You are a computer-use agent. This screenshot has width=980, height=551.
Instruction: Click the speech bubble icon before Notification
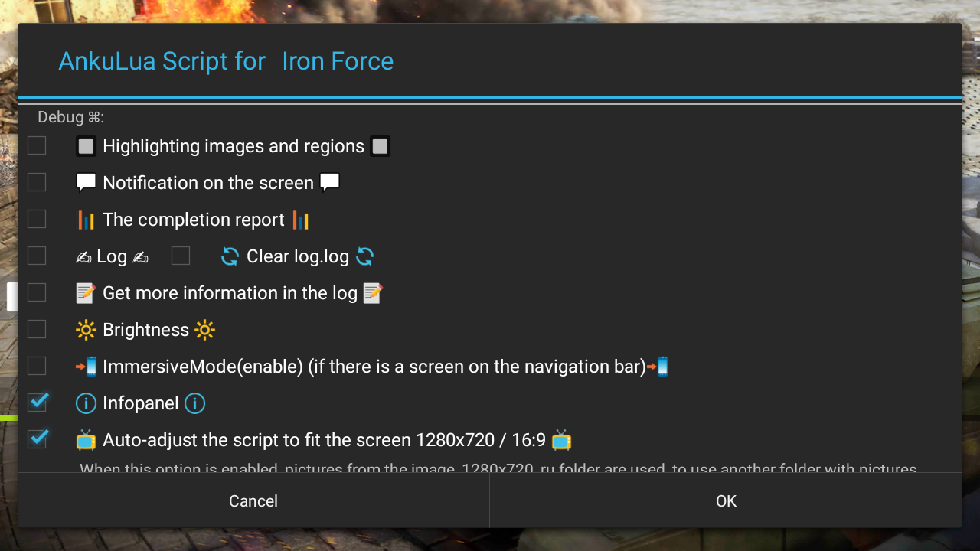pos(86,183)
